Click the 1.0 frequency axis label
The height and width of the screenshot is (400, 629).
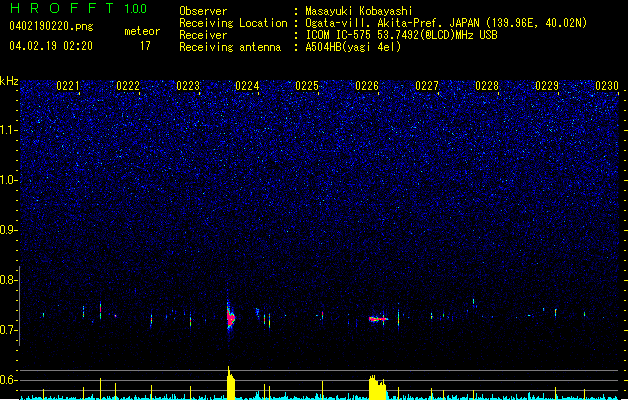tap(8, 180)
